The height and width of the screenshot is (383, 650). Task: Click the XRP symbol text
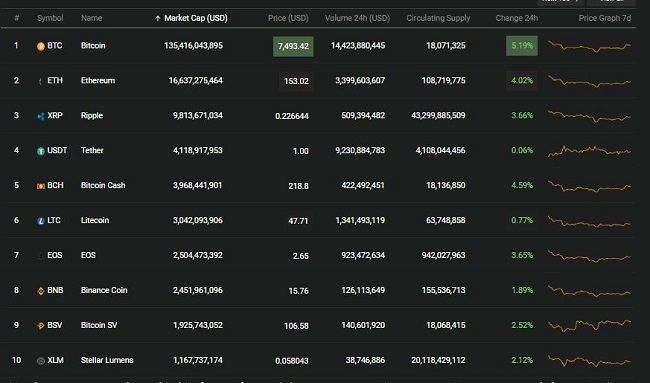(55, 116)
